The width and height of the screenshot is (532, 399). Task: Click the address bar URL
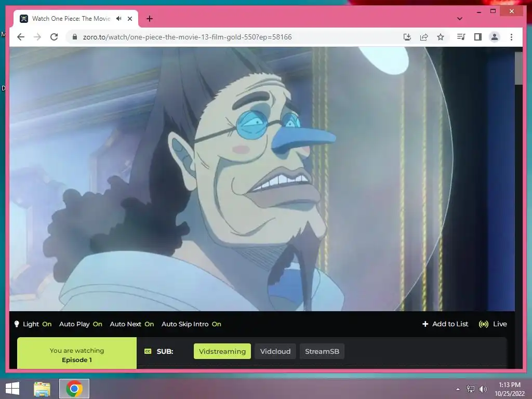[x=187, y=37]
